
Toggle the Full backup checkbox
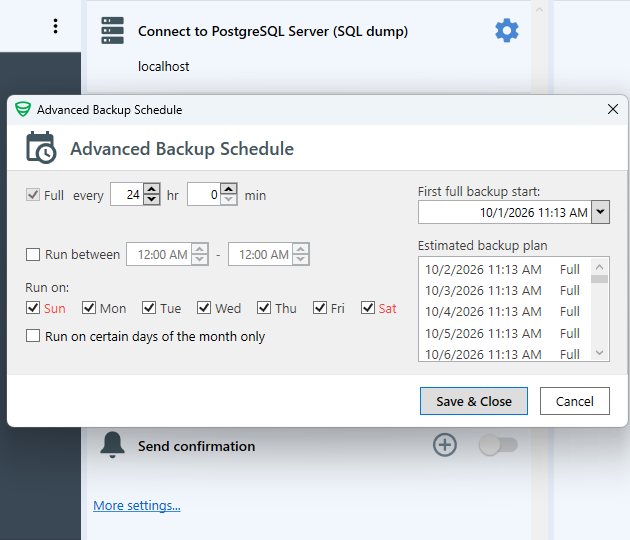33,195
